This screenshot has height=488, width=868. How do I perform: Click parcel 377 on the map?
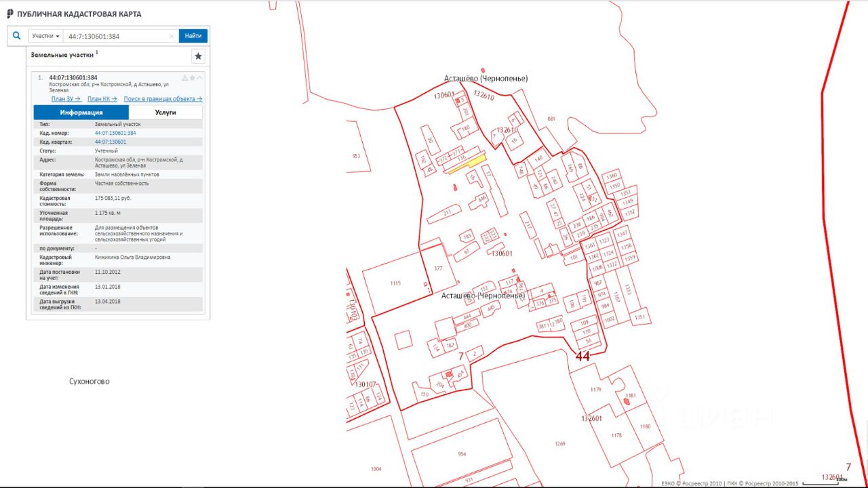[x=437, y=268]
